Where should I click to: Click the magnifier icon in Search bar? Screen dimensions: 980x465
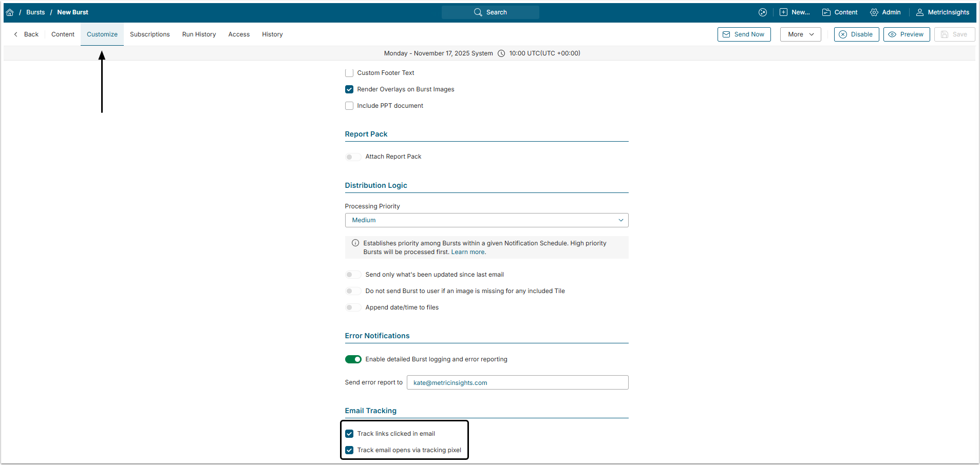point(478,12)
